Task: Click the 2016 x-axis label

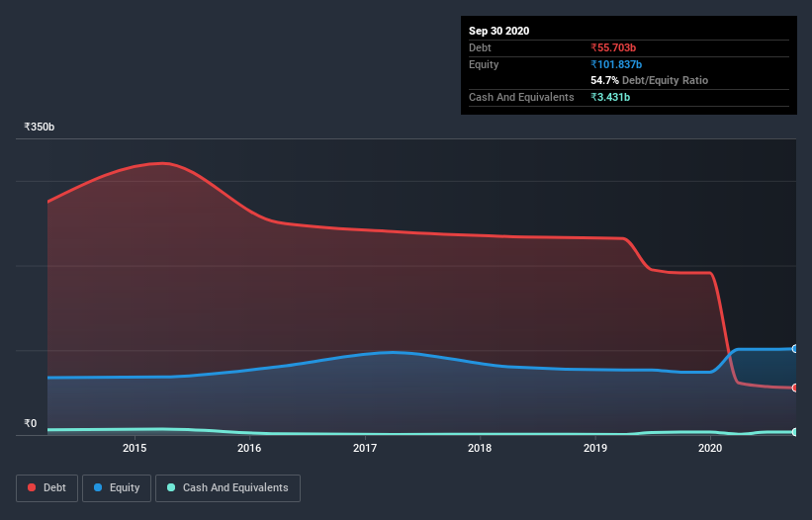Action: [x=249, y=448]
